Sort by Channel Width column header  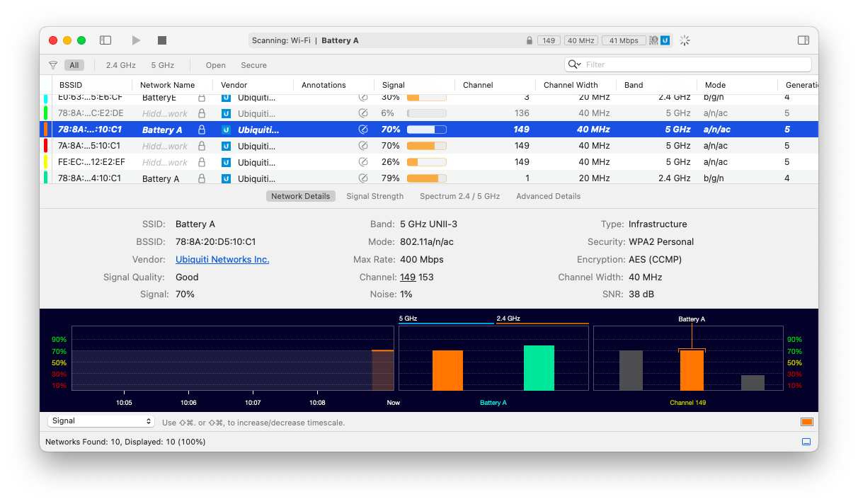[x=571, y=85]
